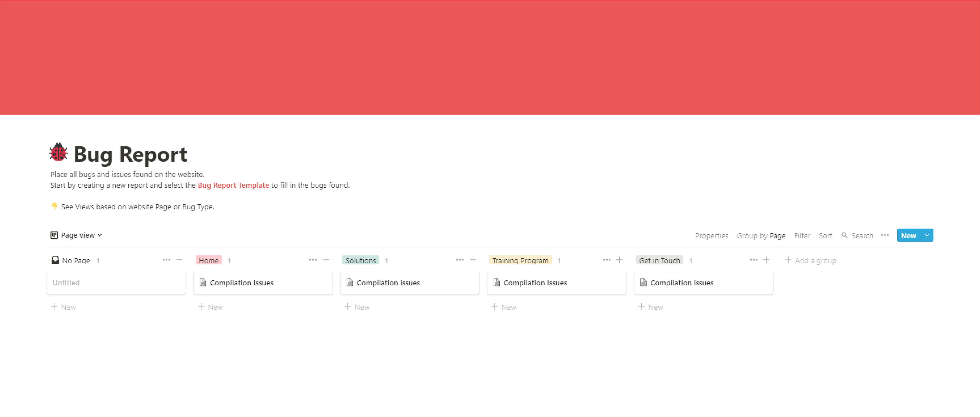
Task: Open the Sort menu
Action: pos(825,236)
